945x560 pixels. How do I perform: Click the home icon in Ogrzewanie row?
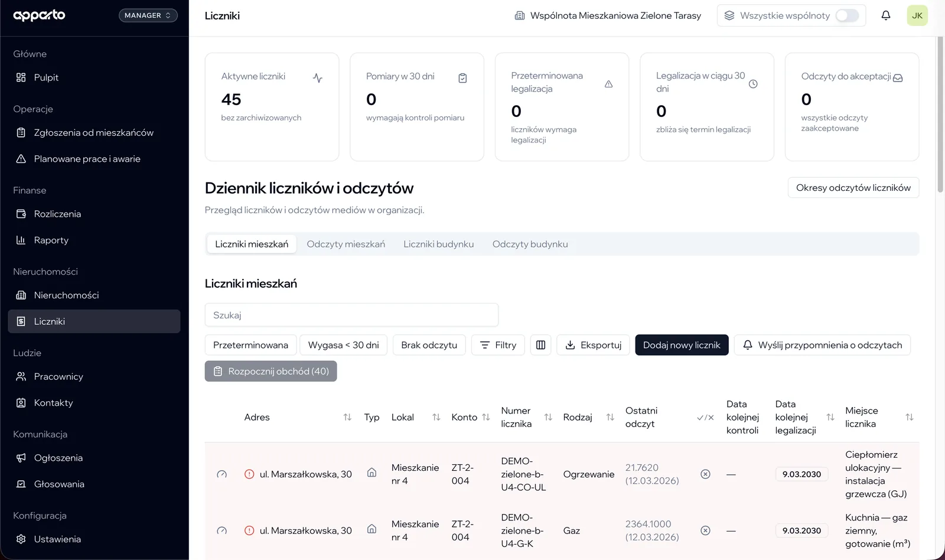tap(372, 473)
